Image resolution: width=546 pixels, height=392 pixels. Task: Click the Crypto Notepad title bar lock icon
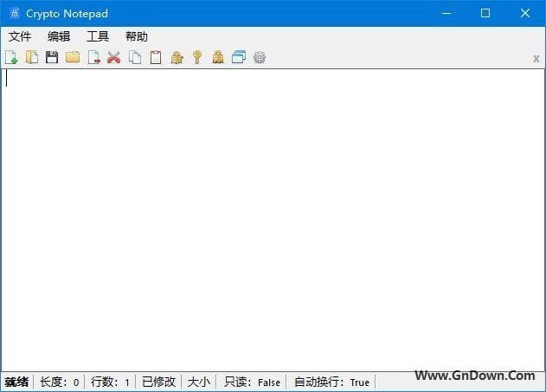(15, 14)
